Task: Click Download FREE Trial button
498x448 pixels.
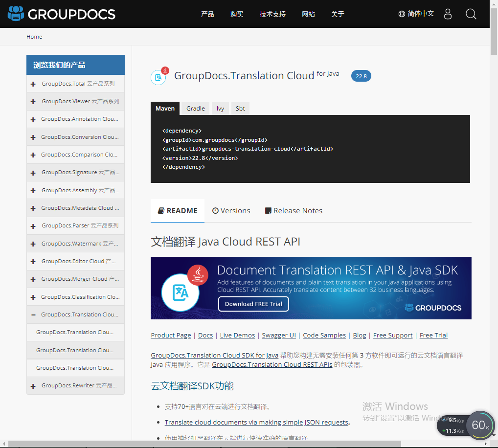Action: tap(253, 304)
